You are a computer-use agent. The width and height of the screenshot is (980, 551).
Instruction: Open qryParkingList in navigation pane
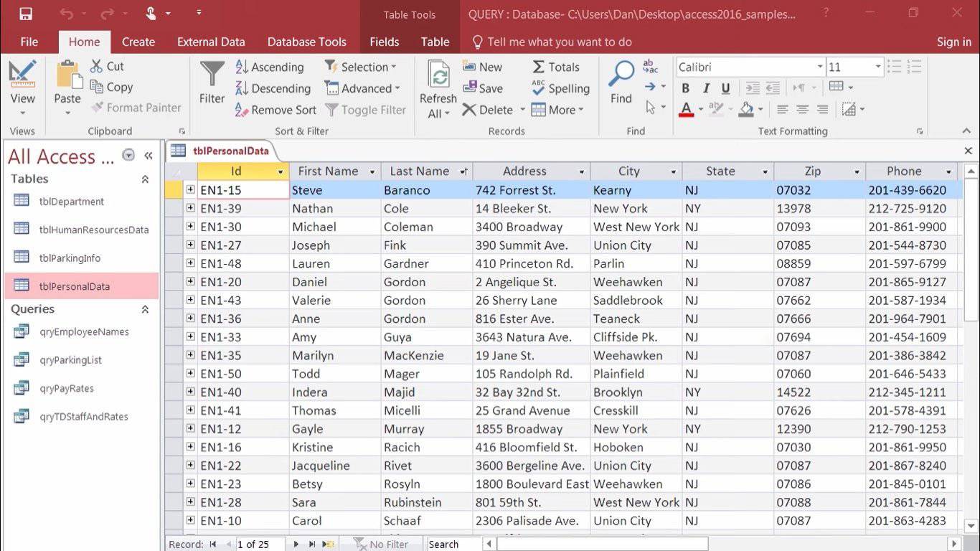[x=70, y=360]
